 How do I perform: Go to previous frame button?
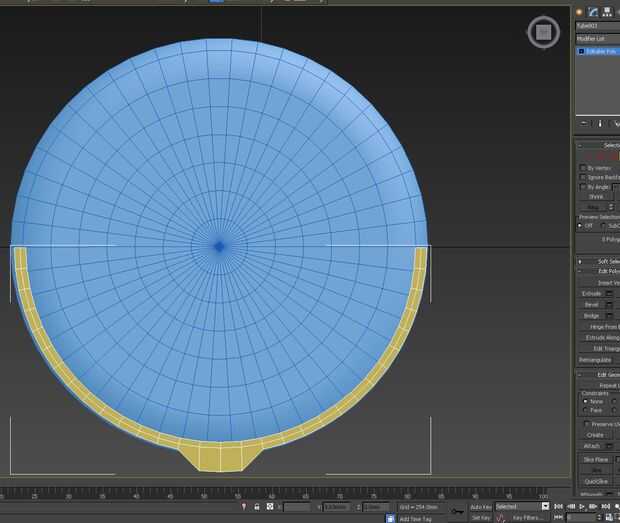(x=571, y=506)
